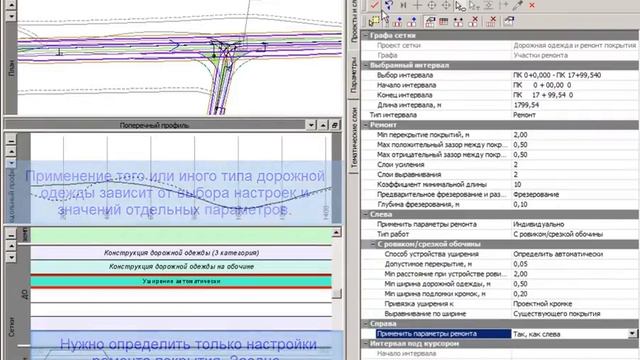Click the up arrow button in profile panel
Image resolution: width=640 pixels, height=360 pixels.
(11, 151)
